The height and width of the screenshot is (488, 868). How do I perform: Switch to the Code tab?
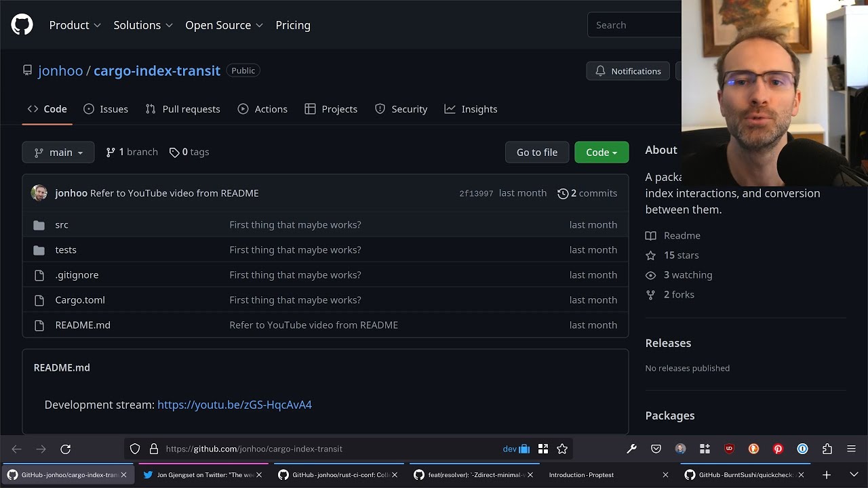47,109
